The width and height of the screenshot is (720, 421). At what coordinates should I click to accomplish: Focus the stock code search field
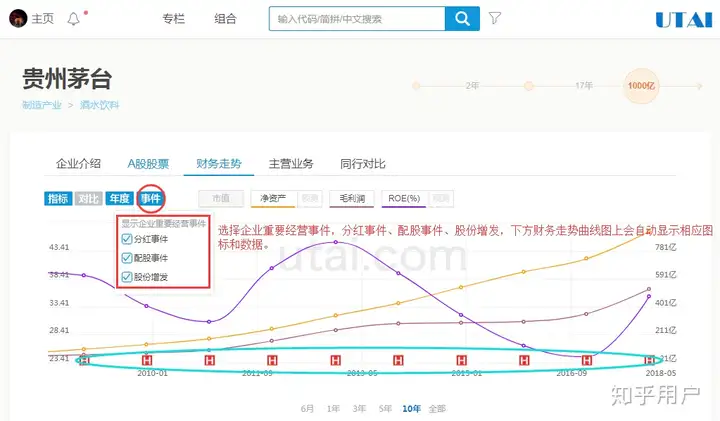pos(357,18)
